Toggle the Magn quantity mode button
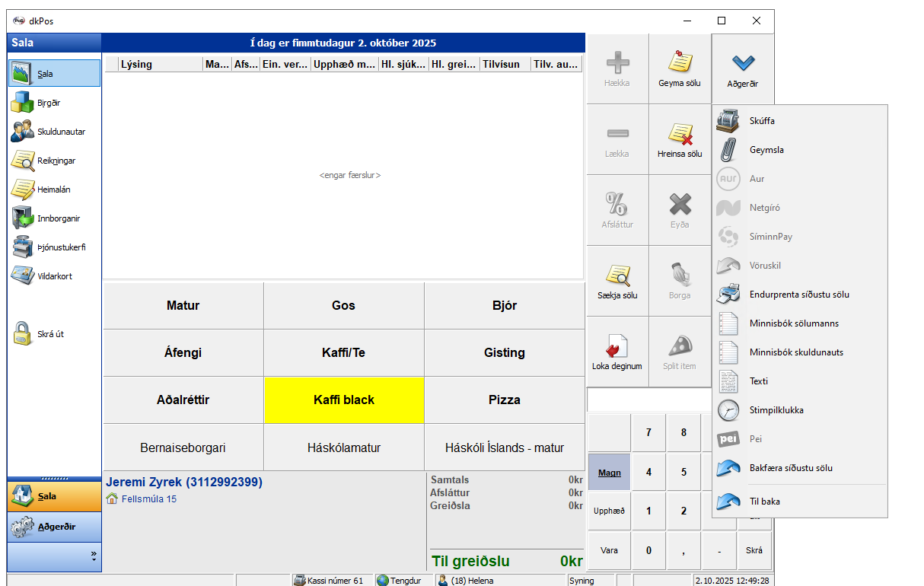The image size is (924, 586). [x=609, y=472]
